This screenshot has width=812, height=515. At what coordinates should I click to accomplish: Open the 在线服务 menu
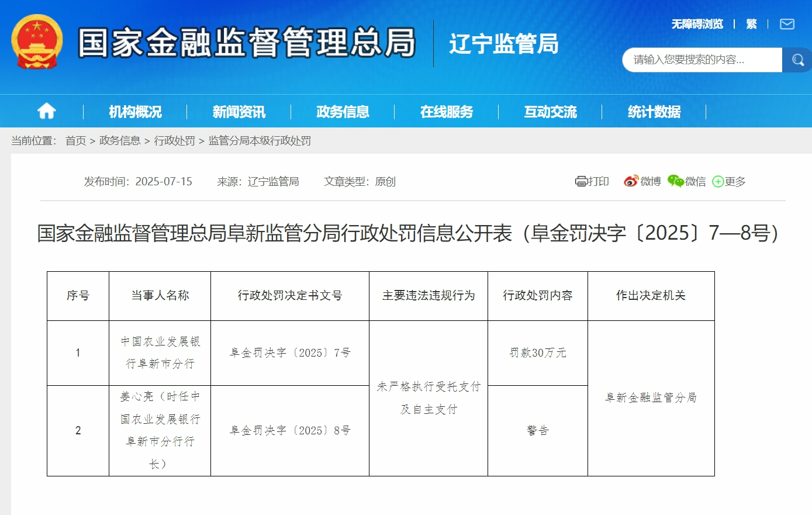[447, 112]
